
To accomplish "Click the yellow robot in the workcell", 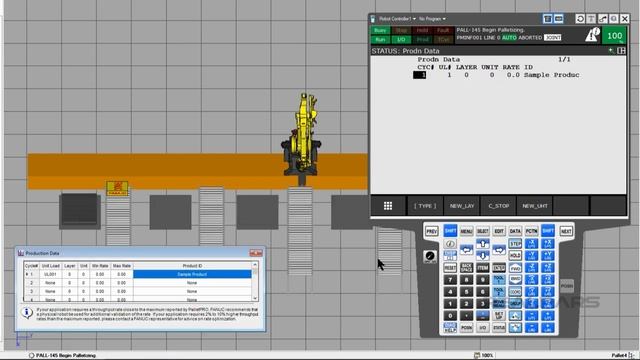I will tap(302, 135).
